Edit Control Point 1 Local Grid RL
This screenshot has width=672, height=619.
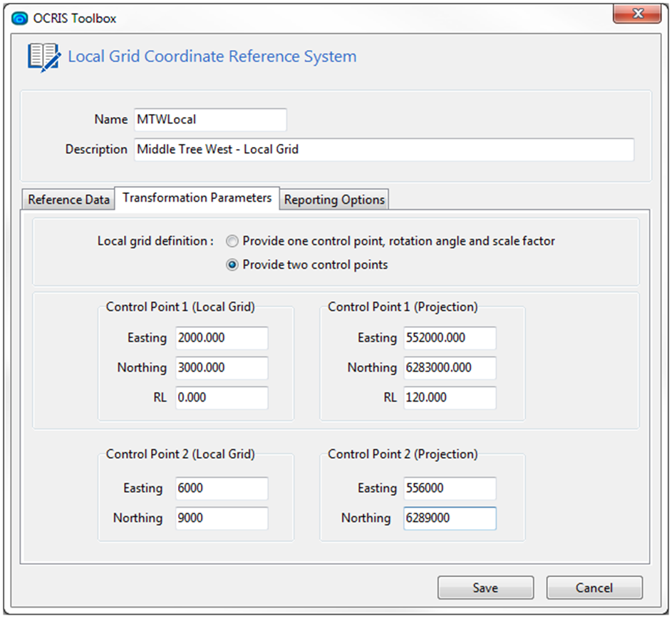pos(222,398)
